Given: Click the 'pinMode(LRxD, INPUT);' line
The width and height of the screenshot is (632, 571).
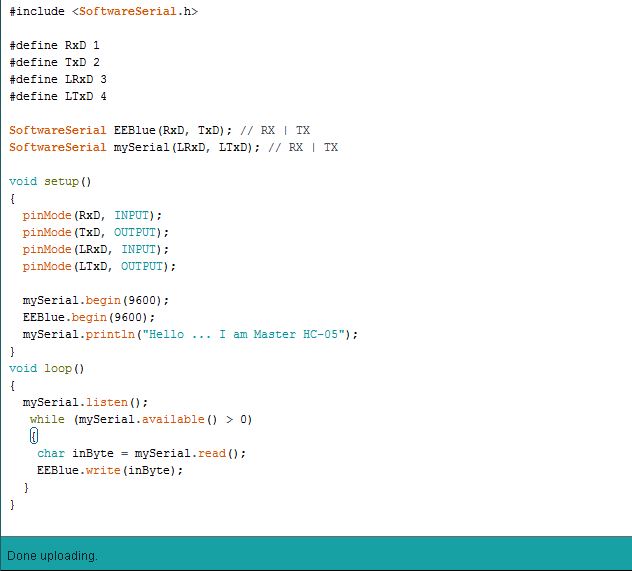Looking at the screenshot, I should click(96, 249).
